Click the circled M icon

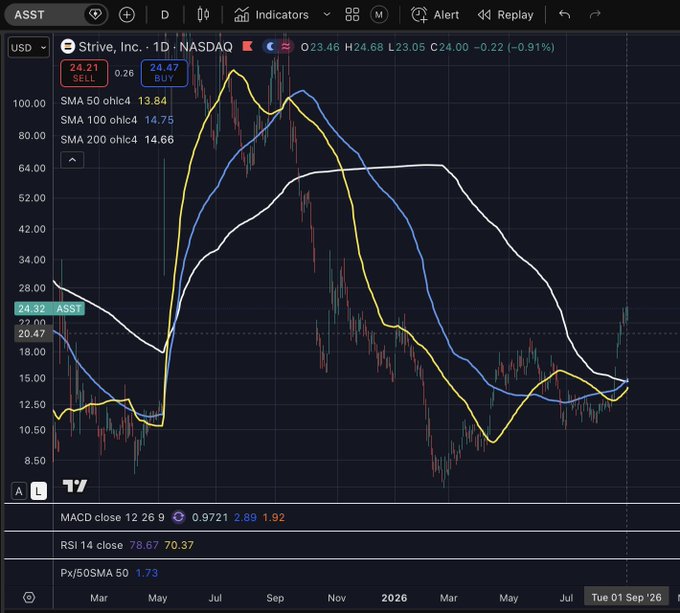(x=379, y=15)
